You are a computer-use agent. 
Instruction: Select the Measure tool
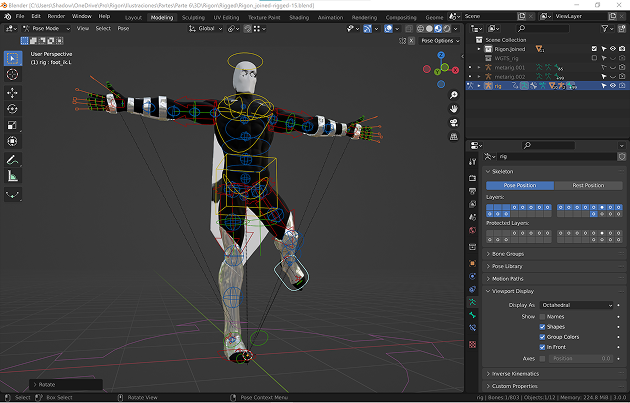13,176
